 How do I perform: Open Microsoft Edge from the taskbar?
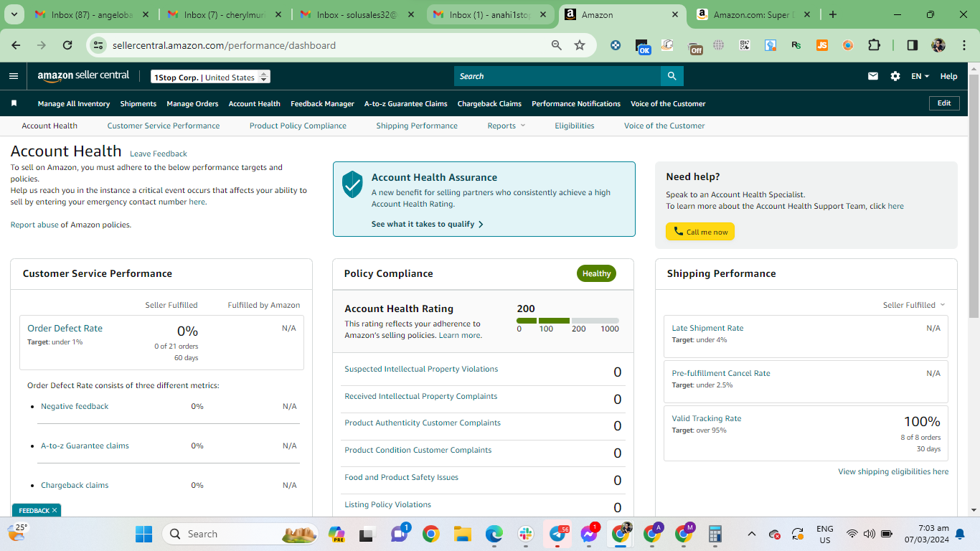(x=494, y=534)
